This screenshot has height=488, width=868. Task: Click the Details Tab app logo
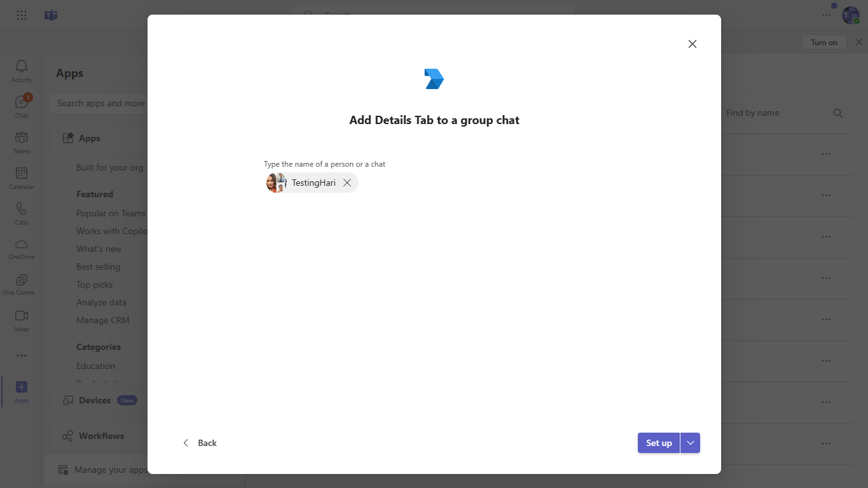(x=434, y=79)
